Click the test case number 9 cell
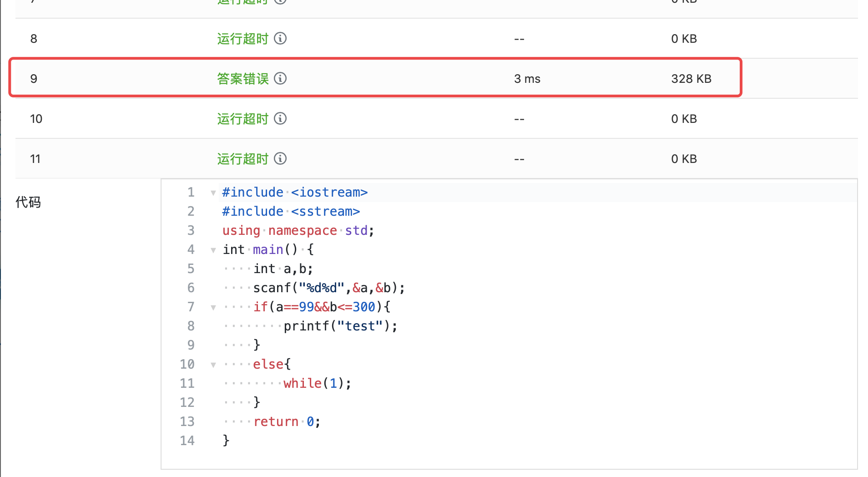 (34, 79)
